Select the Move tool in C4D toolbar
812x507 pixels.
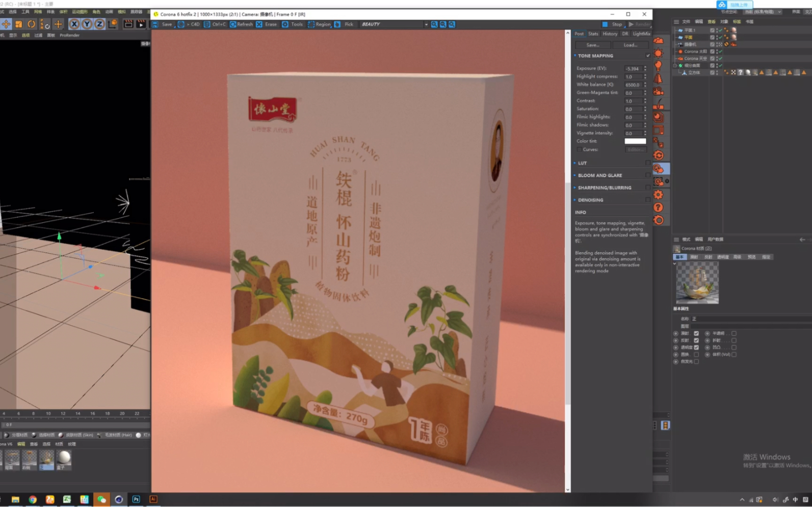click(6, 24)
